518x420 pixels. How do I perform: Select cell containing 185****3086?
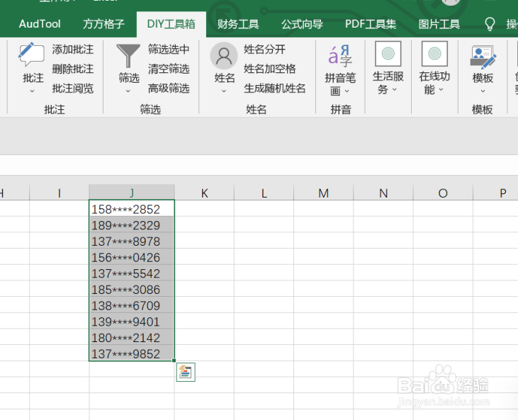point(132,290)
